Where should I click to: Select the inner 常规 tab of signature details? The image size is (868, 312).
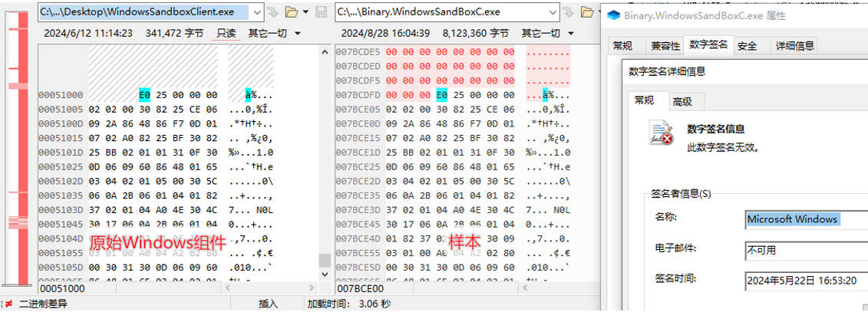click(644, 100)
